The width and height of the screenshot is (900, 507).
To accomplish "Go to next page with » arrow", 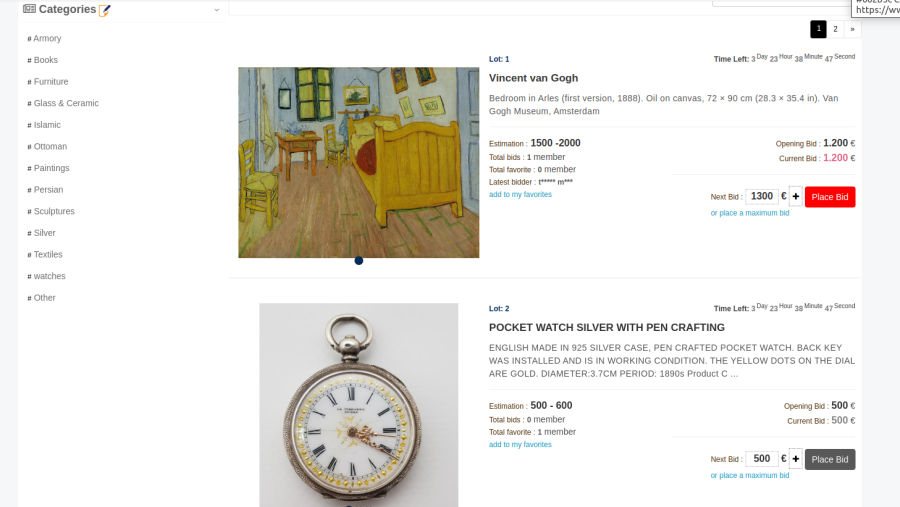I will point(852,29).
